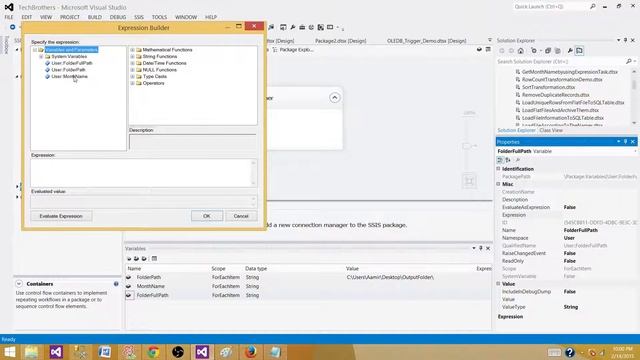640x360 pixels.
Task: Switch Properties to categorized view icon
Action: click(x=500, y=160)
